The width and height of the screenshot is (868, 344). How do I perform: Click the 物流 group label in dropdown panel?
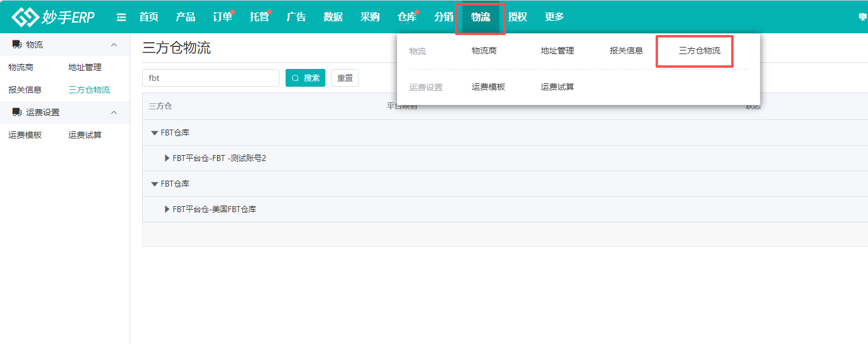click(x=418, y=52)
